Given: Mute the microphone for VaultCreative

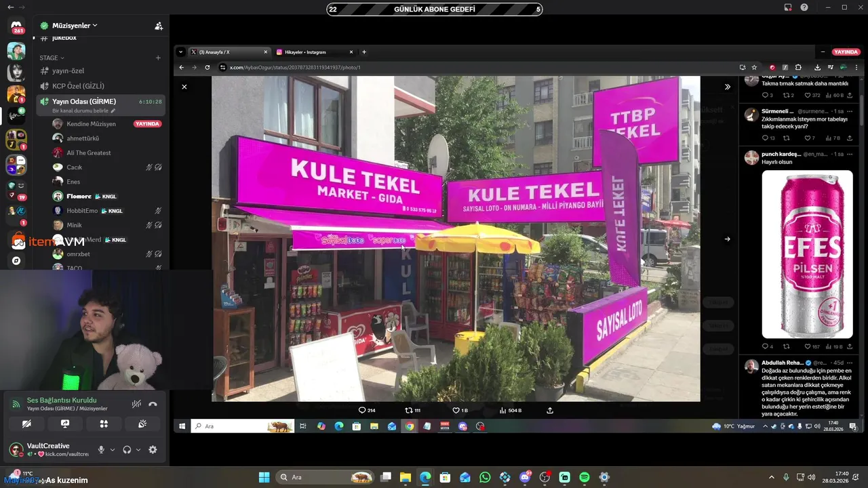Looking at the screenshot, I should pos(101,449).
